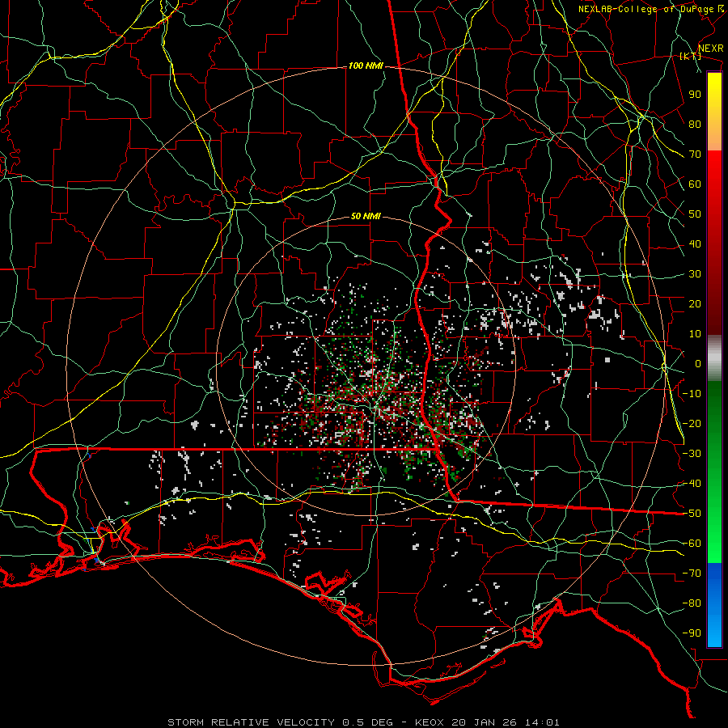Select the blue band of the velocity color bar

pyautogui.click(x=714, y=605)
